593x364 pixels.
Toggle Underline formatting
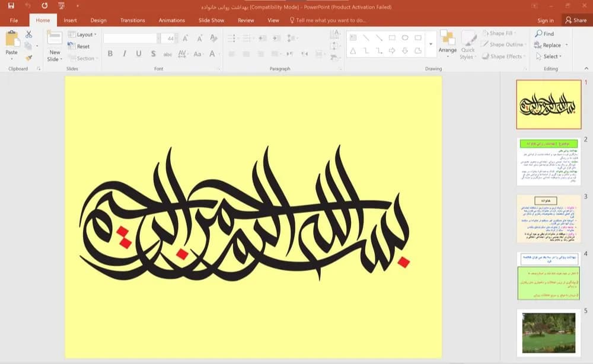coord(139,54)
